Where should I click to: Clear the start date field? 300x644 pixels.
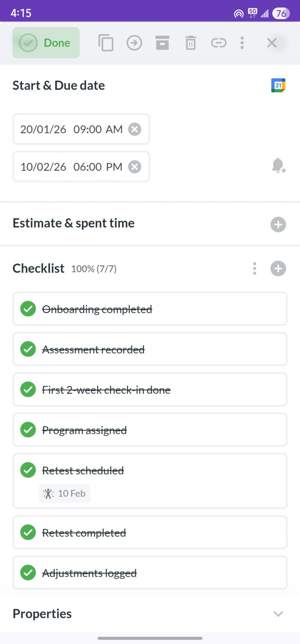[x=135, y=129]
